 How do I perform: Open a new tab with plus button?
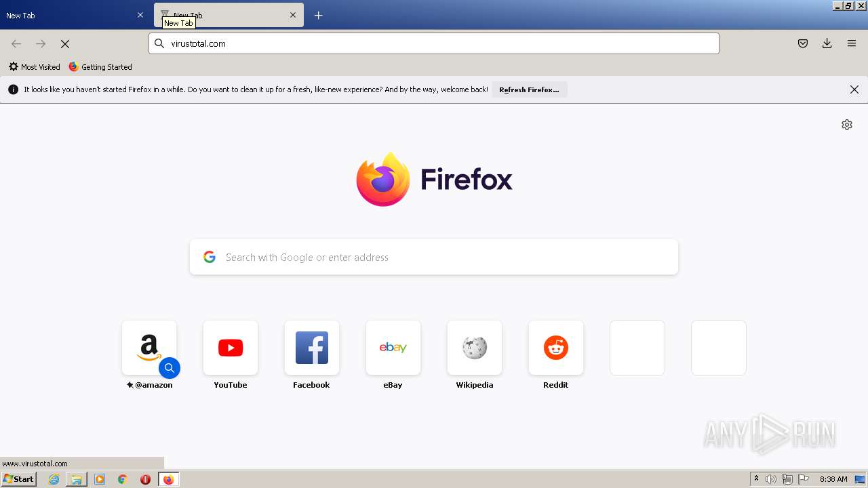point(319,15)
